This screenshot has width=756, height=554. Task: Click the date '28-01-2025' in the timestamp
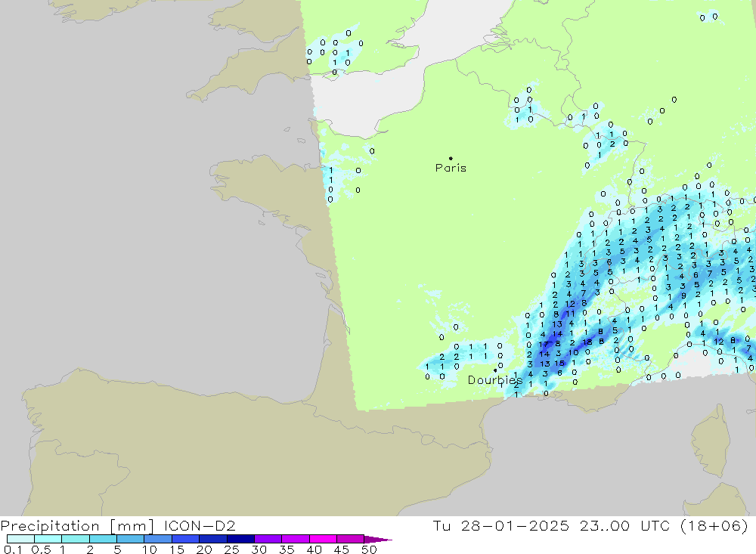point(514,526)
